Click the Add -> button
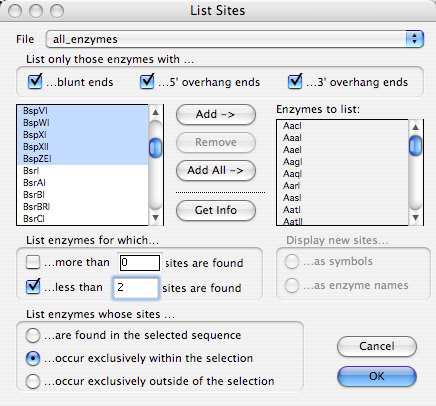Viewport: 436px width, 406px height. [x=216, y=114]
